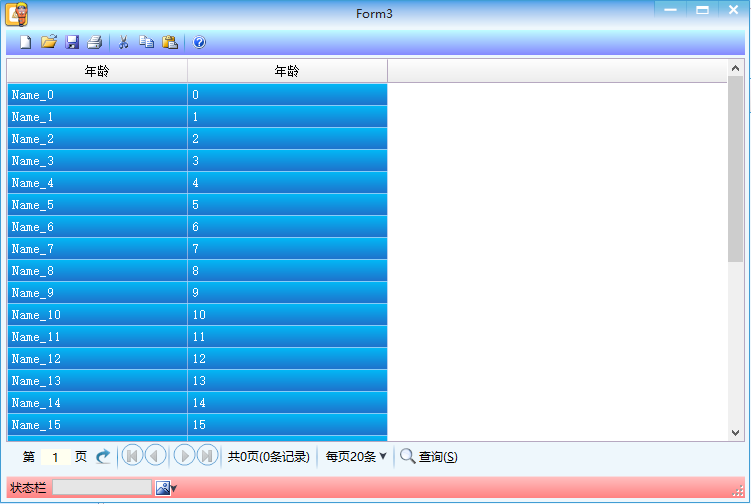This screenshot has width=751, height=504.
Task: Go to next page in pager
Action: 184,456
